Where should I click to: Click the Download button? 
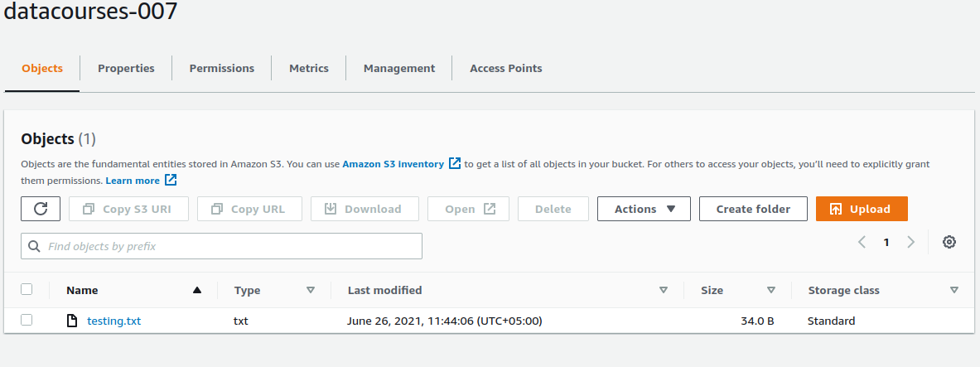click(x=364, y=209)
